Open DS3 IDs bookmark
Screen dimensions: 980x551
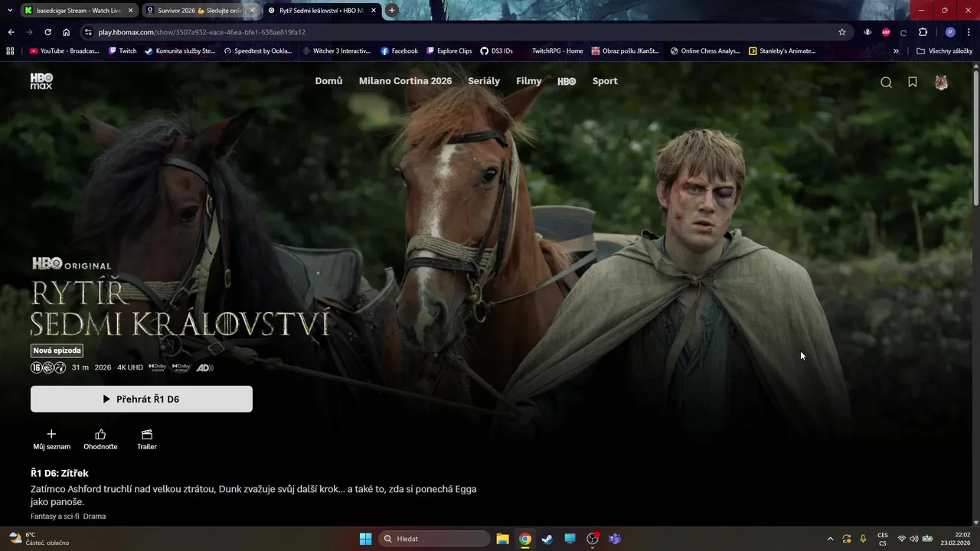click(x=497, y=51)
